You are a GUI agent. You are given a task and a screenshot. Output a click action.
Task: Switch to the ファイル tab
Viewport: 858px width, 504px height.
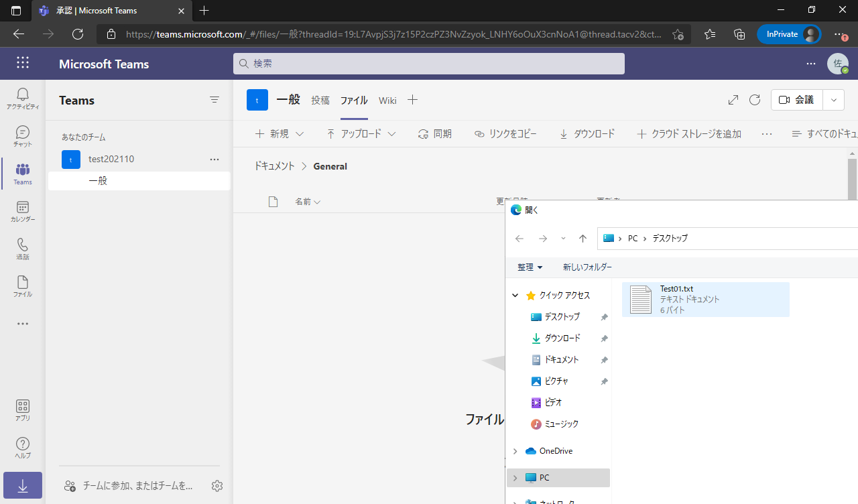tap(354, 101)
